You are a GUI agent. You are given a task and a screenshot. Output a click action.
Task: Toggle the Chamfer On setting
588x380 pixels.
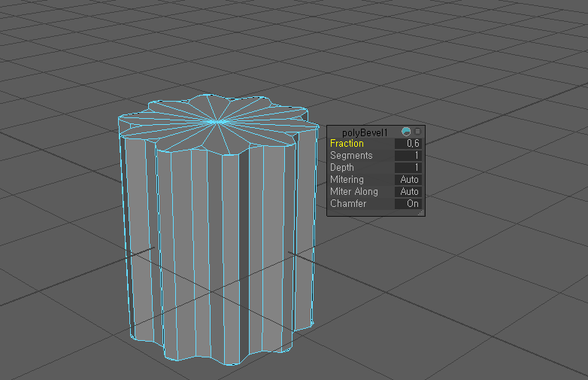click(408, 203)
